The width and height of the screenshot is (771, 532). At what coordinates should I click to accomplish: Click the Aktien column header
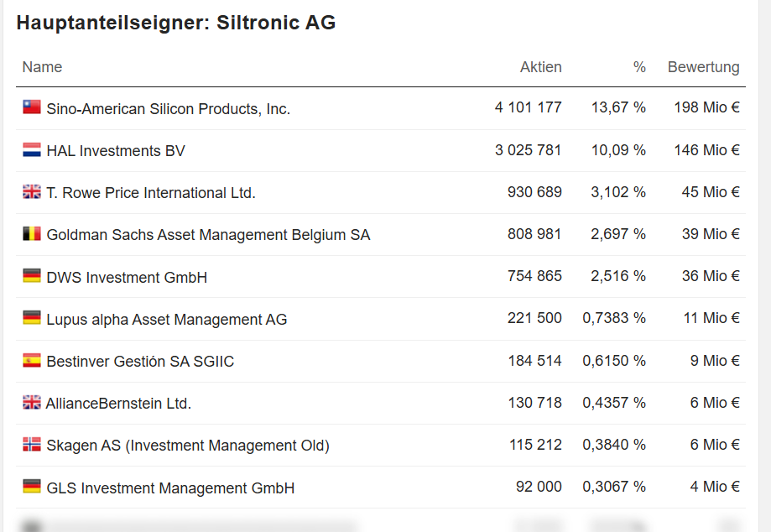click(x=540, y=67)
